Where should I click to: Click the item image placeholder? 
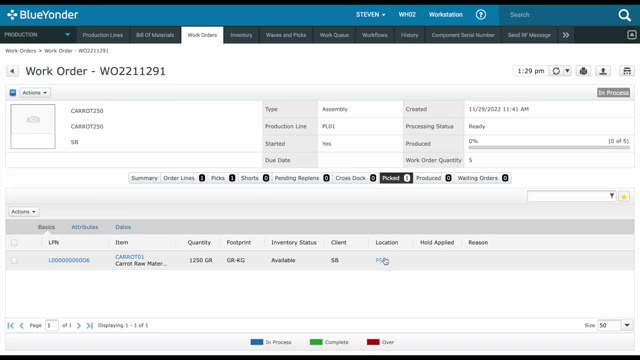(x=33, y=126)
